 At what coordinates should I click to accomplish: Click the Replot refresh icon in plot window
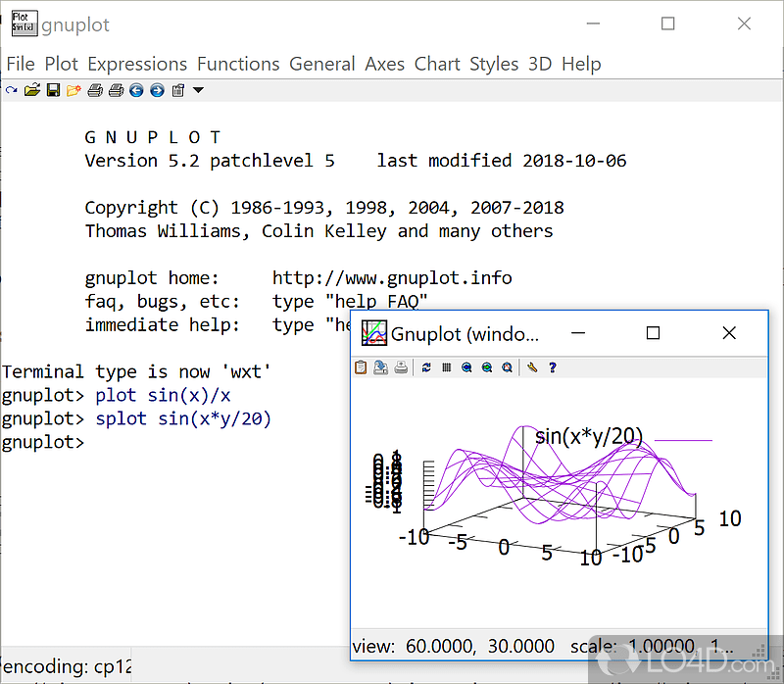[426, 367]
